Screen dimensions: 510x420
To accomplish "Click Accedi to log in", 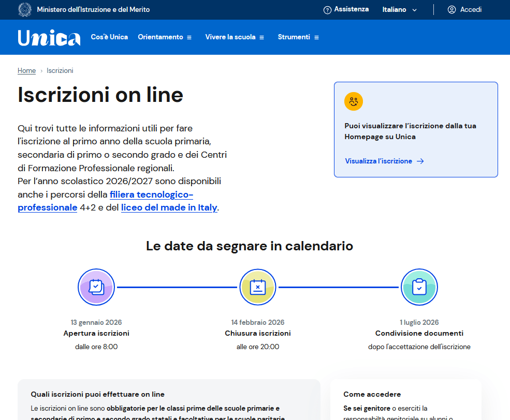I will coord(470,10).
